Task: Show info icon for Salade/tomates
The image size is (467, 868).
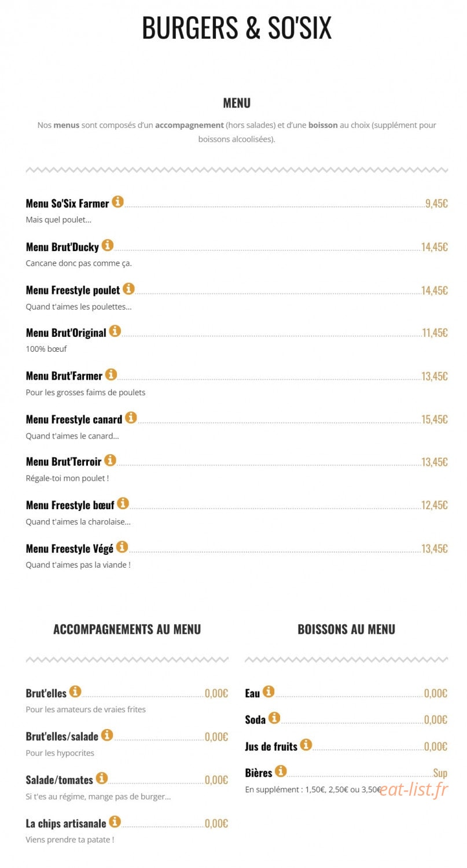Action: [x=102, y=778]
